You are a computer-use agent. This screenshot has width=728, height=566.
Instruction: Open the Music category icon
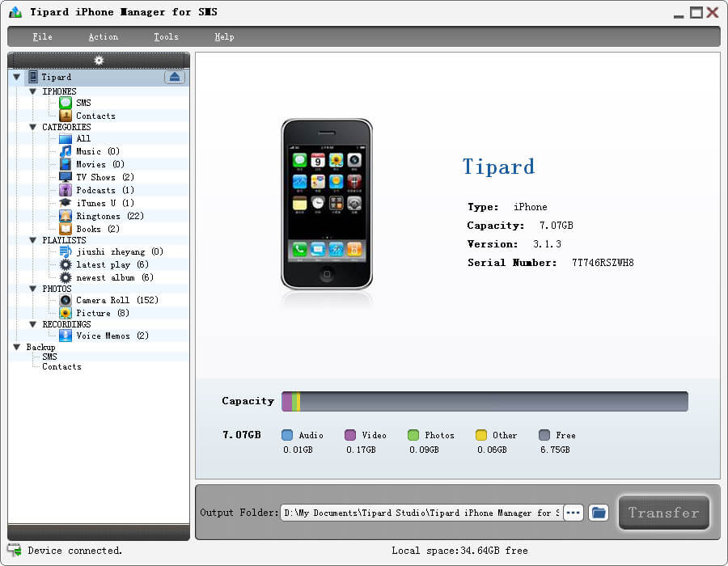[66, 151]
